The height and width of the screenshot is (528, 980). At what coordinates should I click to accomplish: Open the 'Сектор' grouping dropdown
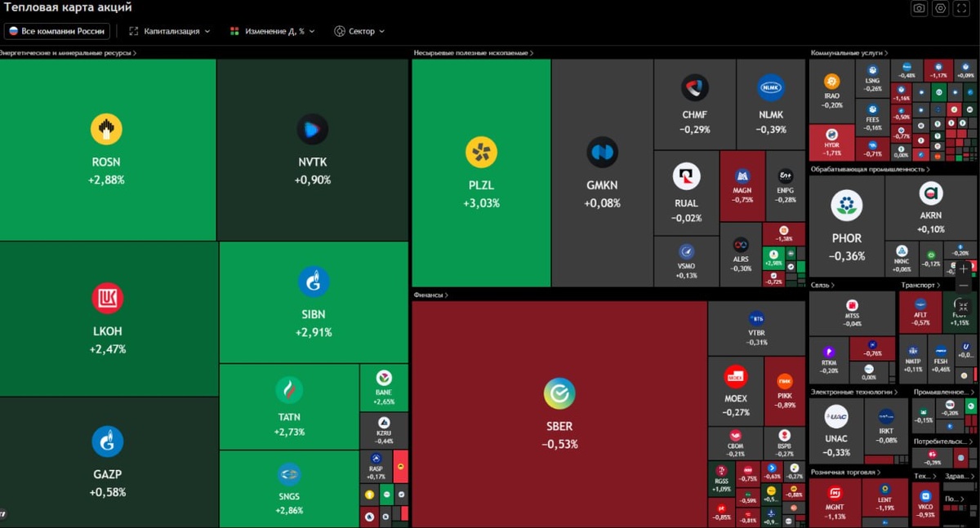pos(359,31)
